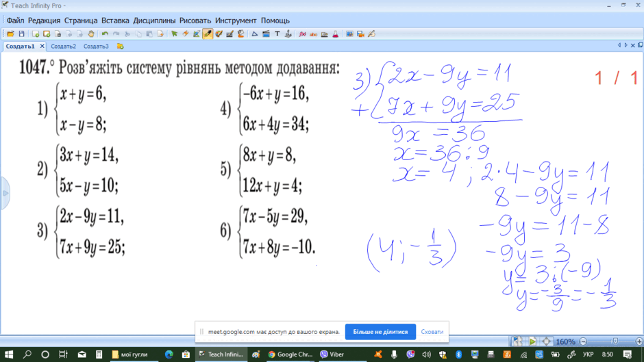The height and width of the screenshot is (362, 644).
Task: Activate the highlighted pen tool
Action: (x=208, y=34)
